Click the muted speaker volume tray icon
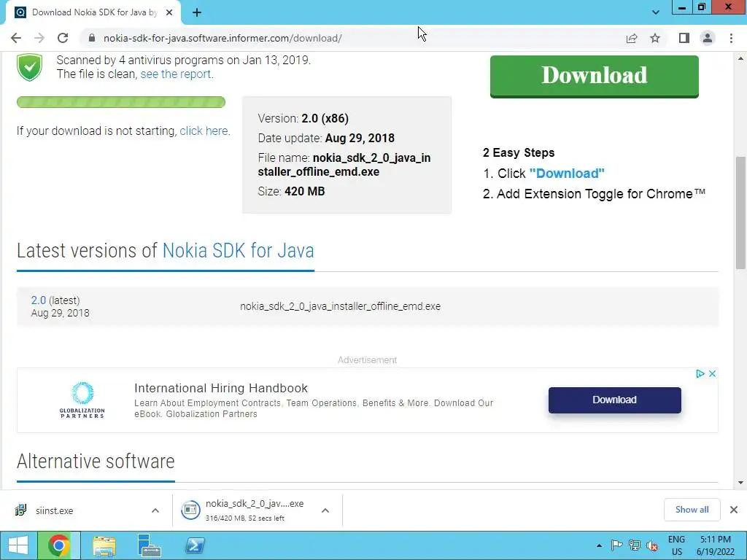 pos(652,545)
